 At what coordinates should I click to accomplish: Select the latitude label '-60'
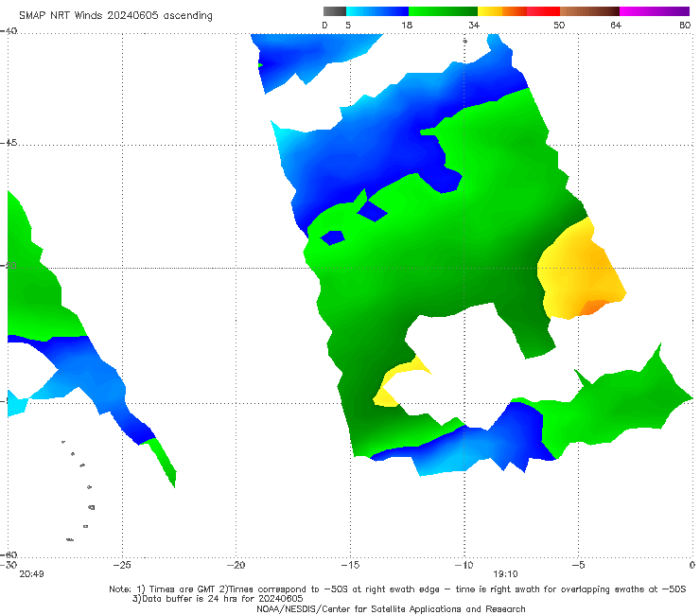click(9, 554)
